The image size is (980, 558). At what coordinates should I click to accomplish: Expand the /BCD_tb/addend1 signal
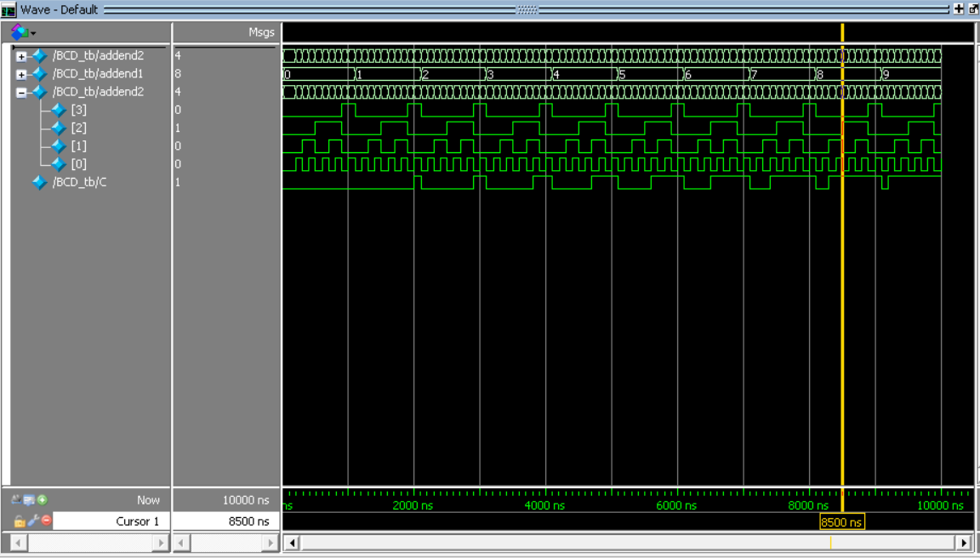point(22,74)
